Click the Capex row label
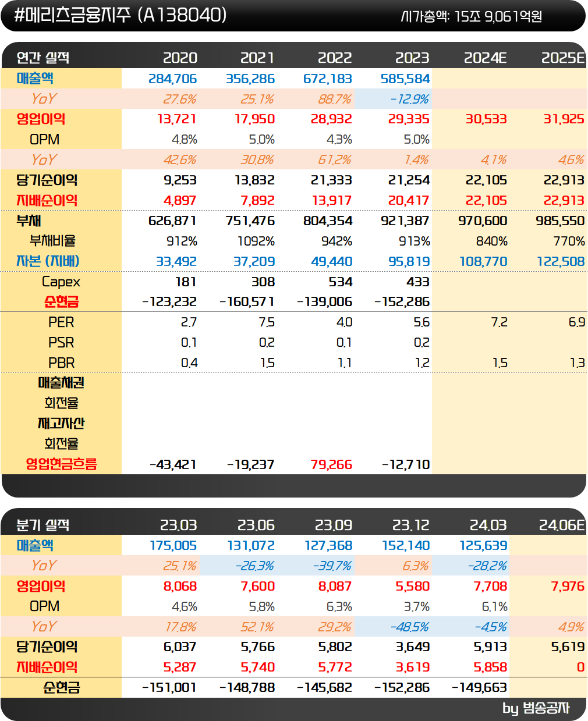Viewport: 588px width, 721px height. click(61, 282)
